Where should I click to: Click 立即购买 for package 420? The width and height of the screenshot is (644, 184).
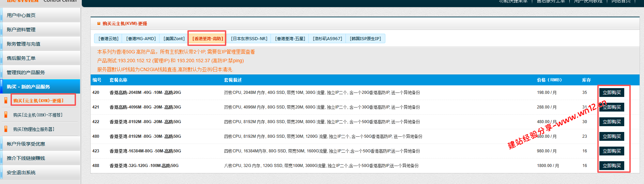coord(612,93)
